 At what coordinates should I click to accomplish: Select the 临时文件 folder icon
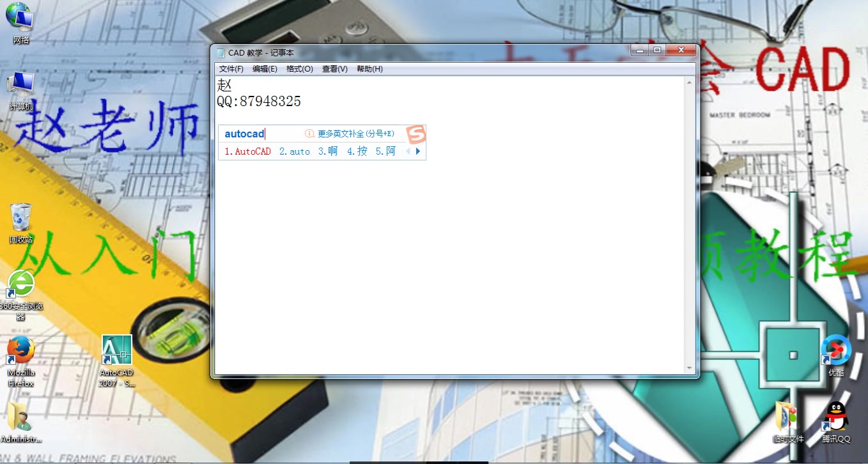[787, 422]
